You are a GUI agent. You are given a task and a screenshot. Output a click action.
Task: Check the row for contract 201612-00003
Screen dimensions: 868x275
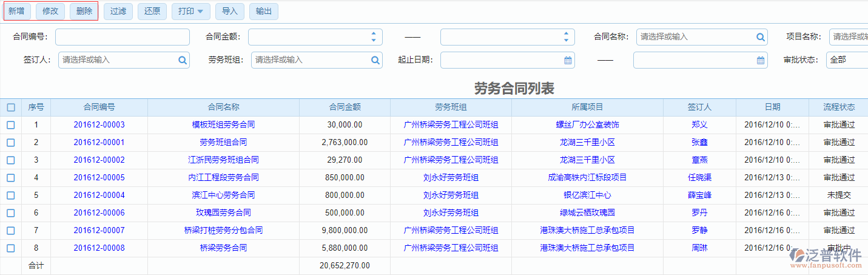11,125
